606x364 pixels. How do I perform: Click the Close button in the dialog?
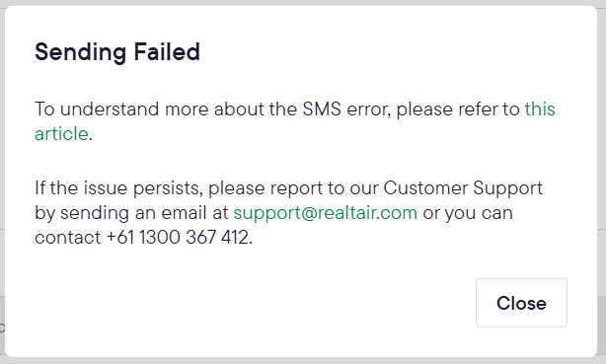point(521,303)
